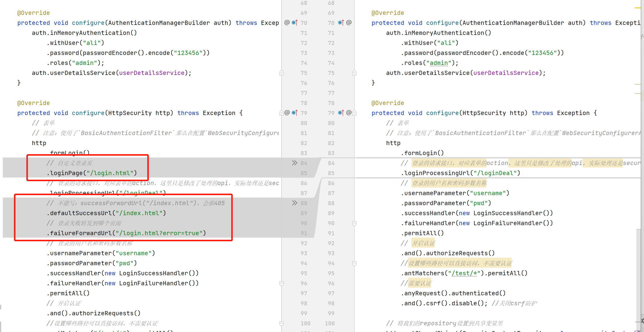Click the repository comment on right line 100
644x332 pixels.
point(445,323)
